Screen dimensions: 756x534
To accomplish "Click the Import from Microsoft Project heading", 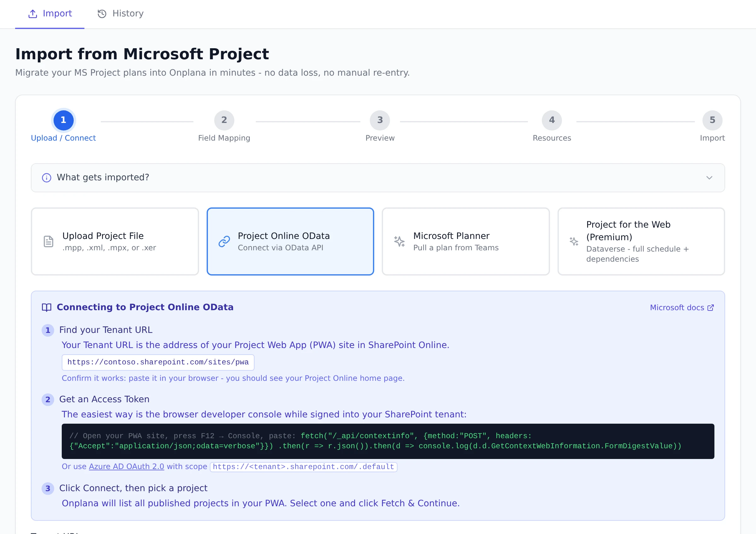I will click(x=142, y=54).
